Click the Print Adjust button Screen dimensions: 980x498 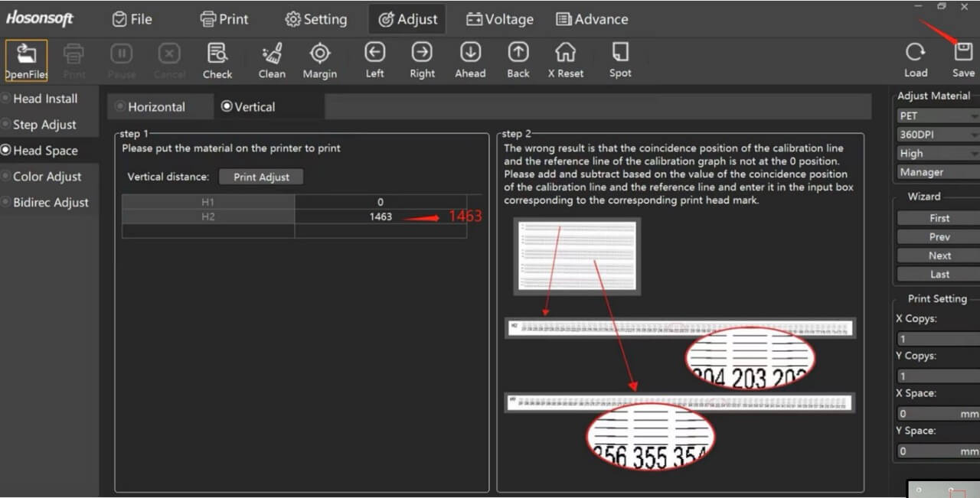pyautogui.click(x=261, y=177)
